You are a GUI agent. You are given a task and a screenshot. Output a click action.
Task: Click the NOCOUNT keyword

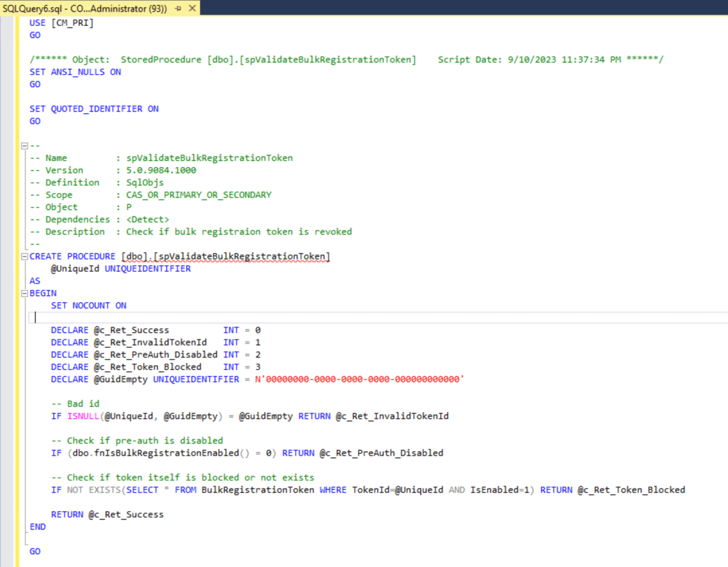[x=91, y=305]
